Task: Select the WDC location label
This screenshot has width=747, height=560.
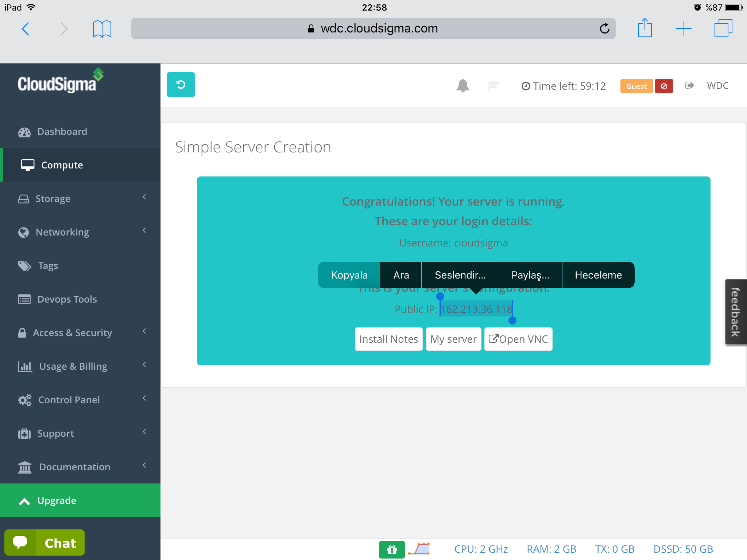Action: (x=717, y=86)
